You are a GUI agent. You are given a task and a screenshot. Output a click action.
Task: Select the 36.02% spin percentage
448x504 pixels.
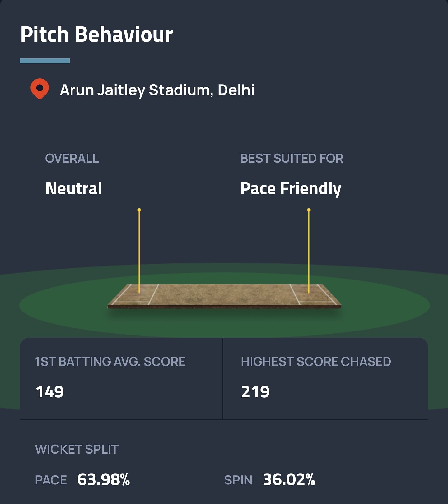point(289,479)
